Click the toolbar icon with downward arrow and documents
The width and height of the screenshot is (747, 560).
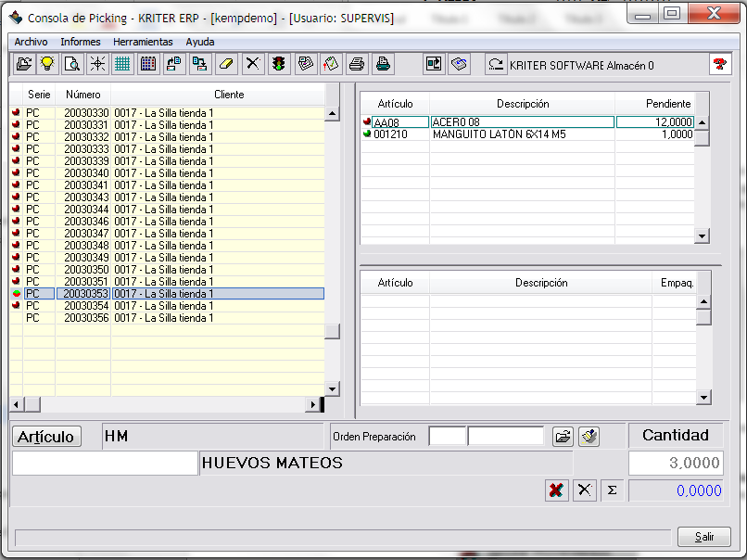[200, 64]
